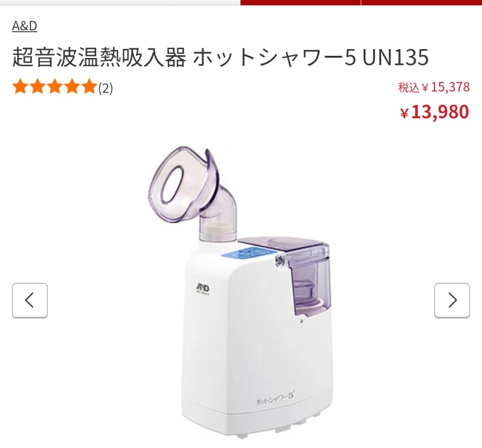Click the red price ¥13,980

click(435, 112)
